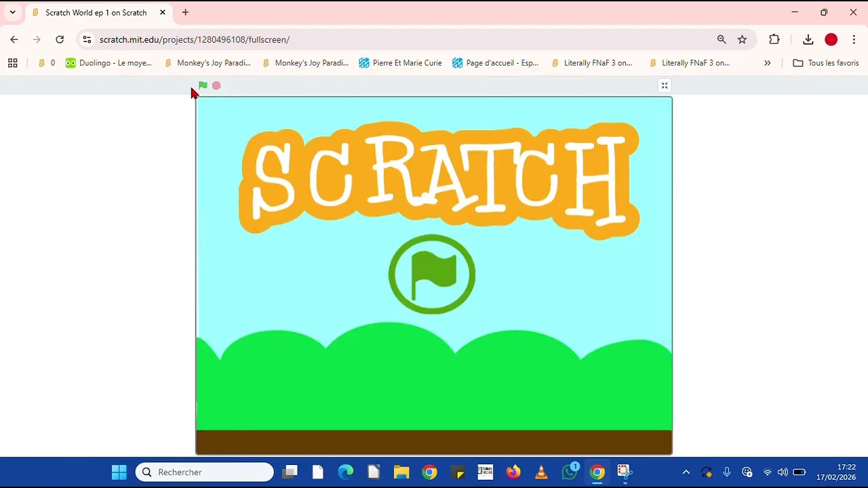
Task: Click the microphone icon in system tray
Action: 727,472
